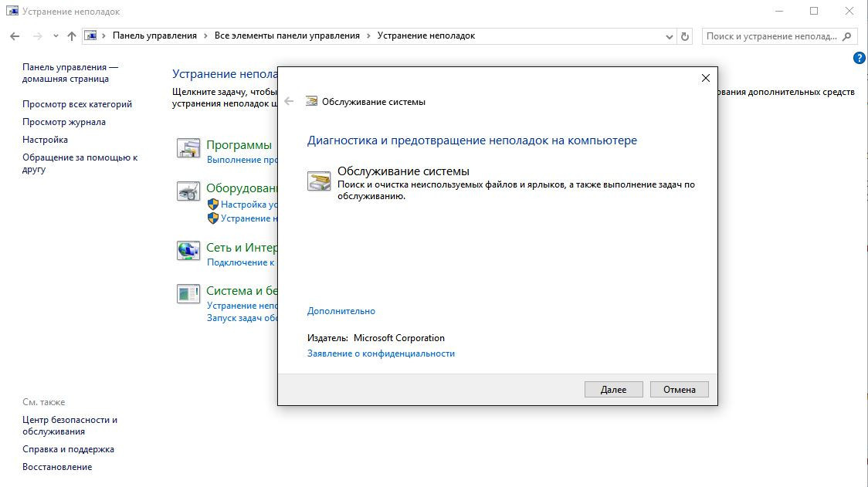
Task: Open the Дополнительно link
Action: click(341, 311)
